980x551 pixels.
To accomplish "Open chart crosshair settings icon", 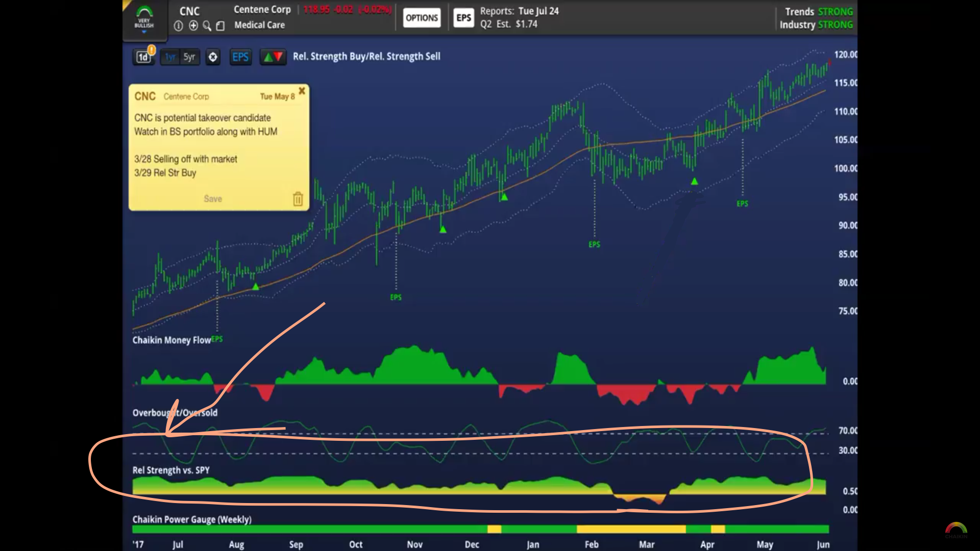I will [x=213, y=57].
